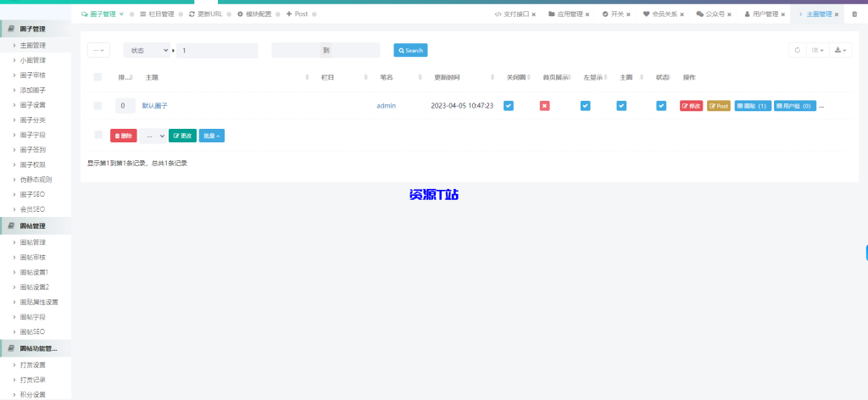Expand the 批量 batch menu button

(211, 136)
